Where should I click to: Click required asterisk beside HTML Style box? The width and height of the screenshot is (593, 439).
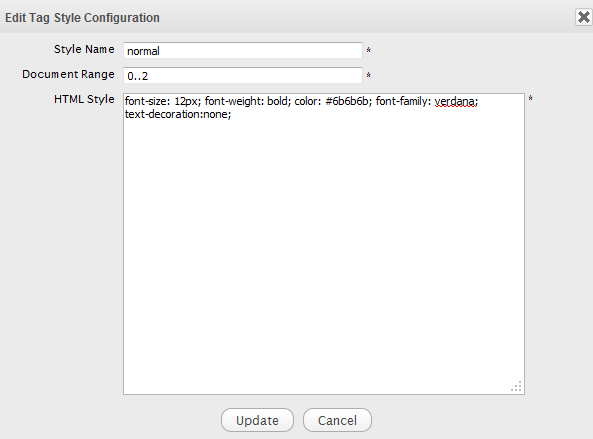(x=531, y=99)
